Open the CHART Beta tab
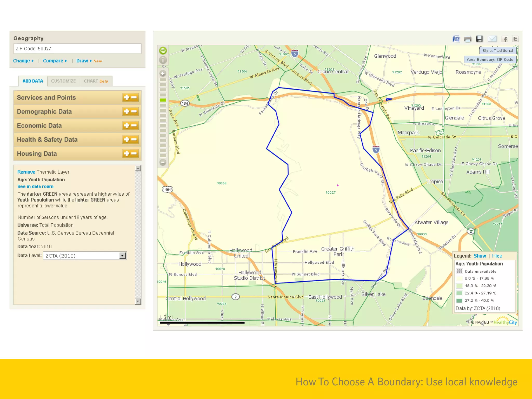The width and height of the screenshot is (532, 399). click(x=96, y=81)
